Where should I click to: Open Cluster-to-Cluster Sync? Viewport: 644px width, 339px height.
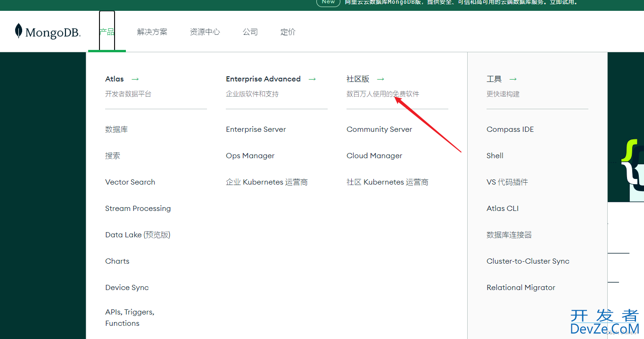[x=528, y=261]
